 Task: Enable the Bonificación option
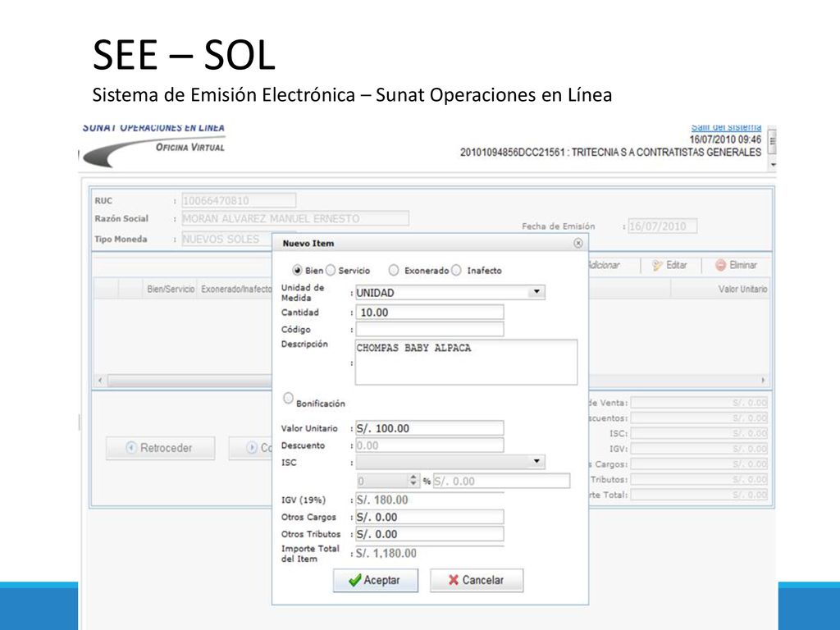click(x=288, y=398)
